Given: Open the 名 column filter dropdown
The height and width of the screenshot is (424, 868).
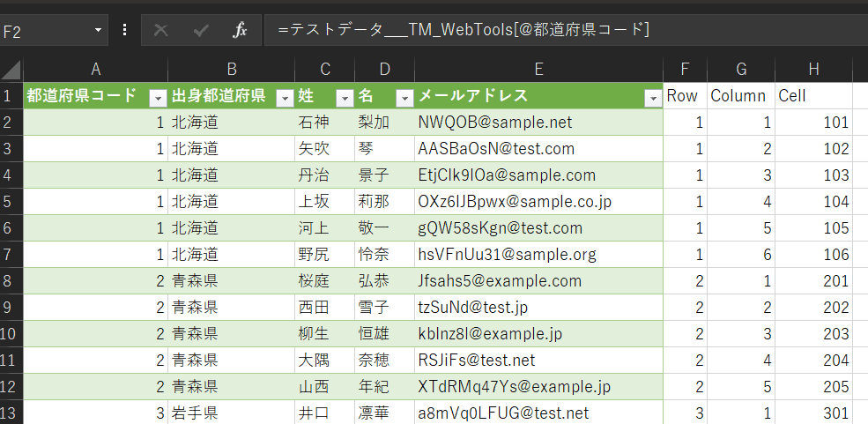Looking at the screenshot, I should (x=404, y=97).
